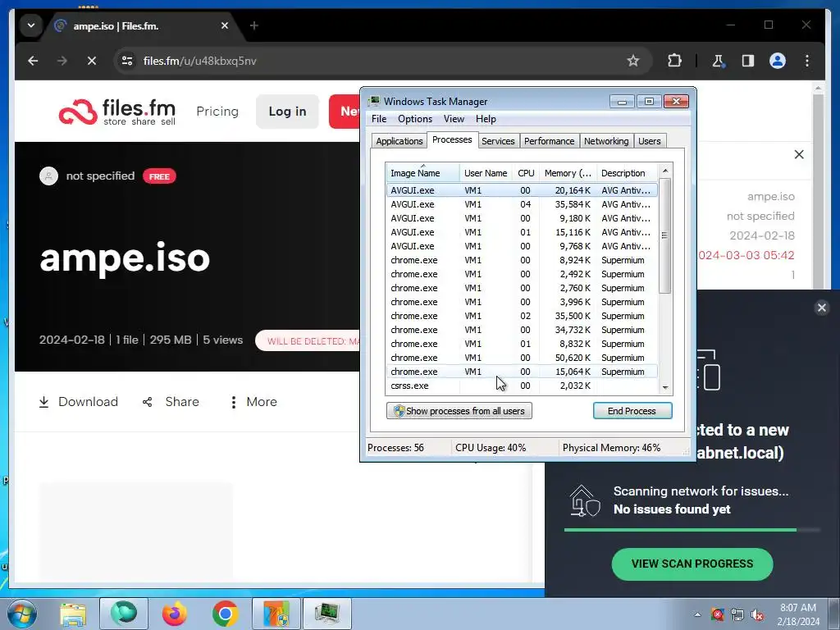This screenshot has width=840, height=630.
Task: Open the taskbar clock and date
Action: pos(798,614)
